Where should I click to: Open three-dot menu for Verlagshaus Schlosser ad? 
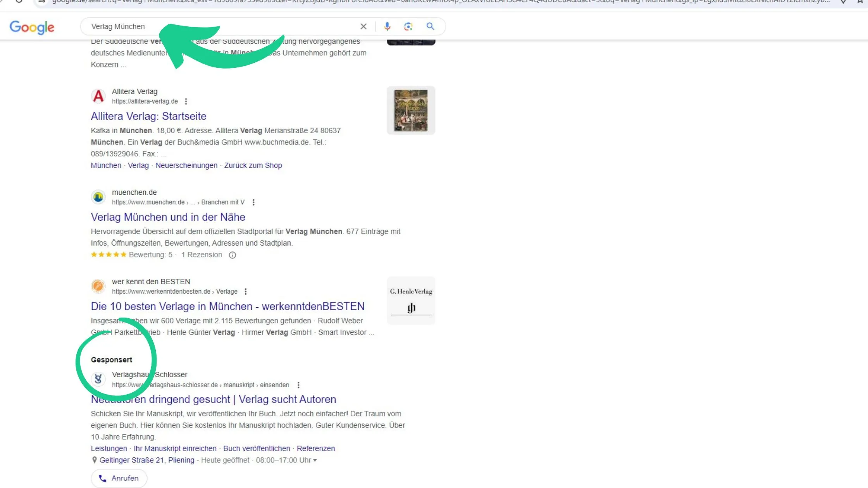click(298, 385)
